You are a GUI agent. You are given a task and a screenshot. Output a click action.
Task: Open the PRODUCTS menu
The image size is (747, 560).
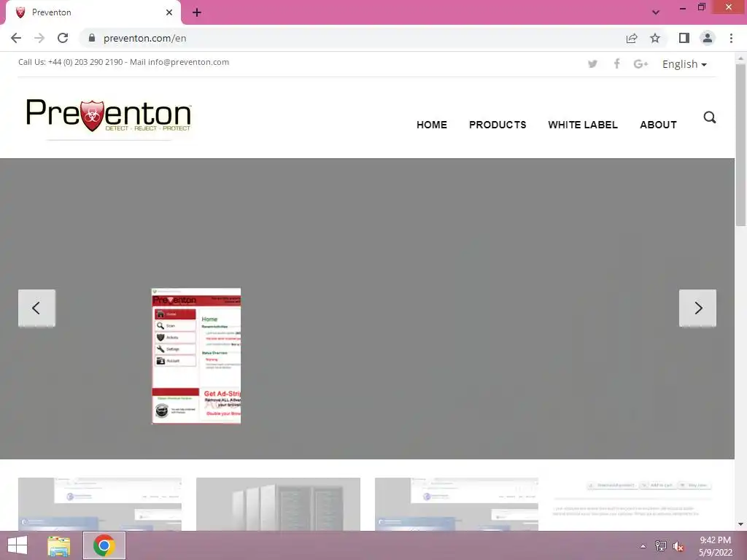tap(498, 125)
